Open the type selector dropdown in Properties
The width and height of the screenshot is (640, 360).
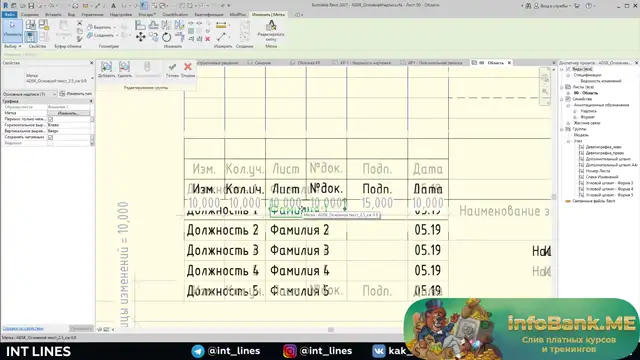point(92,78)
